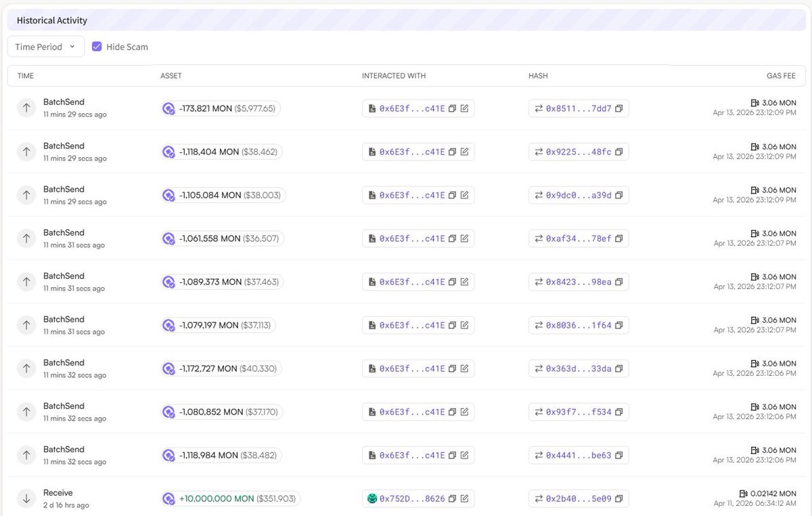
Task: Click the TIME column header
Action: 26,76
